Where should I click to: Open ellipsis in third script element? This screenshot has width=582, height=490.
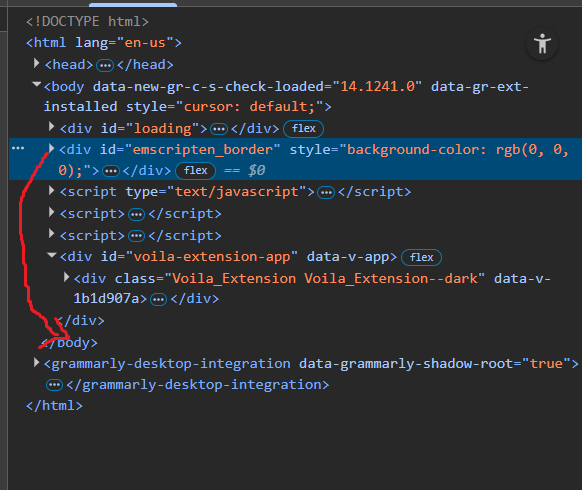136,236
